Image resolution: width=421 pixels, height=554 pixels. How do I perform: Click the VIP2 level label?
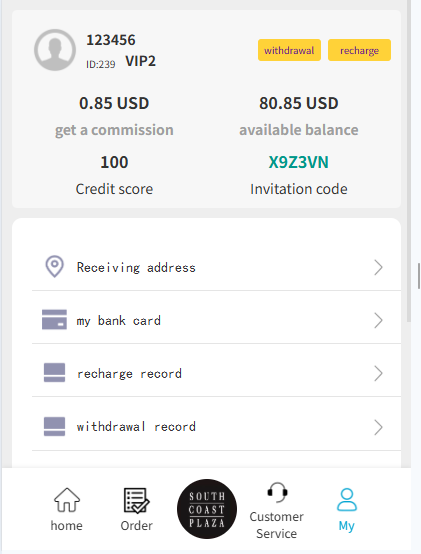pyautogui.click(x=140, y=61)
